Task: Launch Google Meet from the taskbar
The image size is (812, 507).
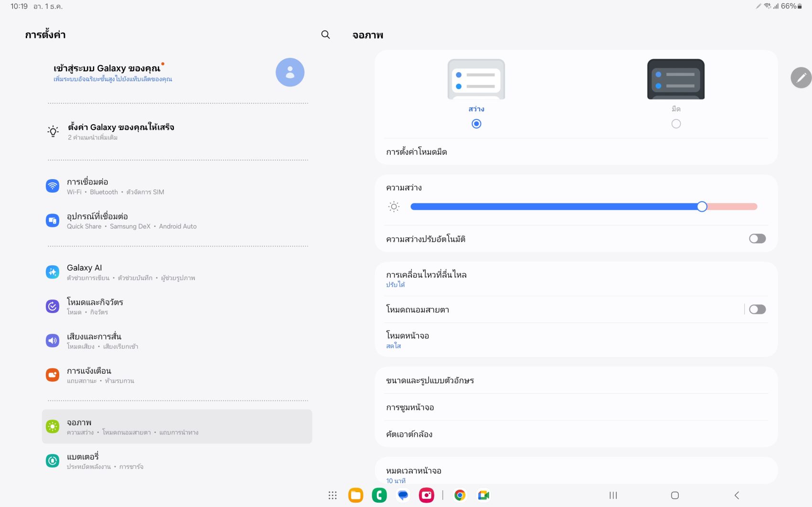Action: (x=483, y=496)
